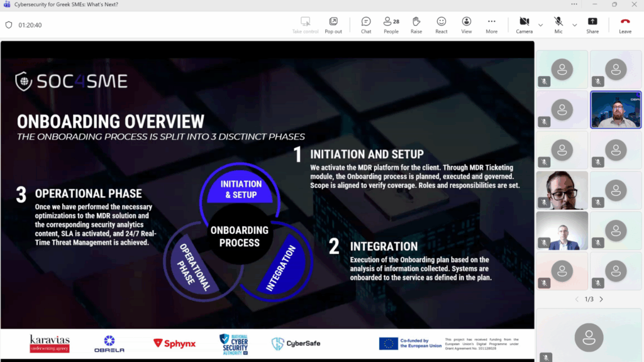Open the More options menu
This screenshot has height=362, width=644.
[492, 25]
